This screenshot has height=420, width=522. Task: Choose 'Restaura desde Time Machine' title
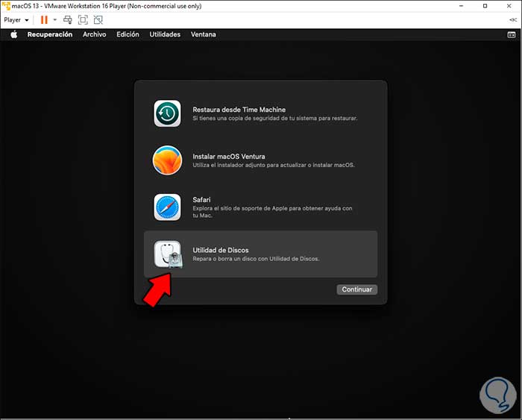pos(239,110)
